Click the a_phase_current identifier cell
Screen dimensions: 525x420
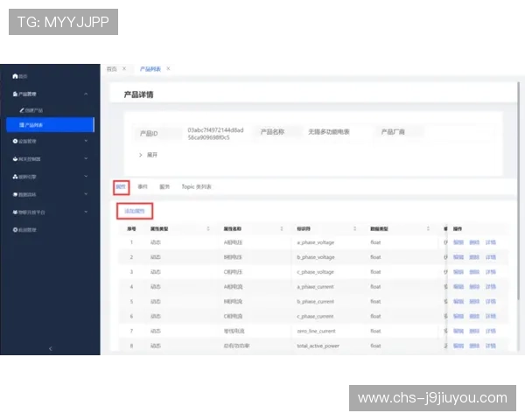click(x=315, y=287)
